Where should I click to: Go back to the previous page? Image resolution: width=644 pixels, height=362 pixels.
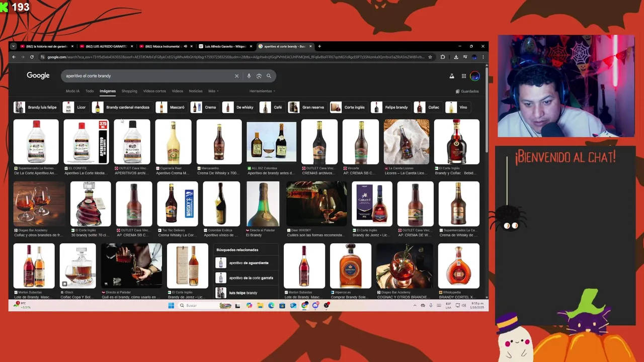pyautogui.click(x=14, y=57)
